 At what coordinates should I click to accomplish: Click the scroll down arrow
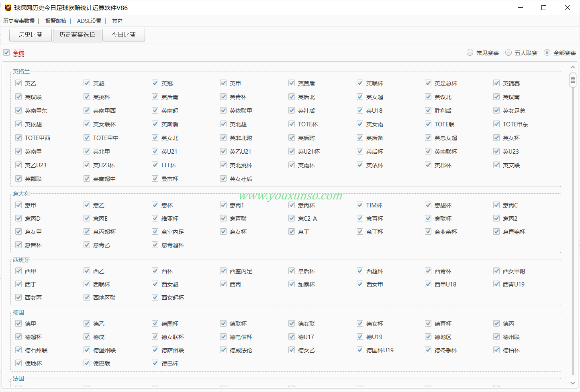click(x=573, y=383)
